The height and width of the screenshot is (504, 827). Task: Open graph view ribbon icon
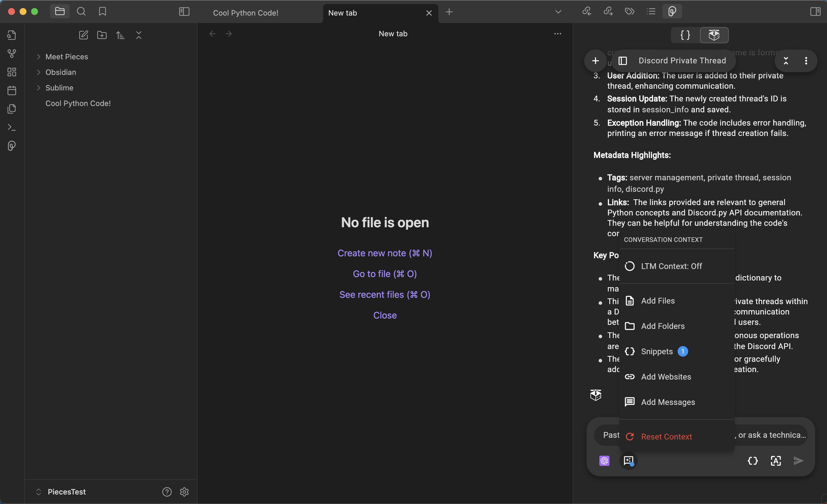click(12, 54)
